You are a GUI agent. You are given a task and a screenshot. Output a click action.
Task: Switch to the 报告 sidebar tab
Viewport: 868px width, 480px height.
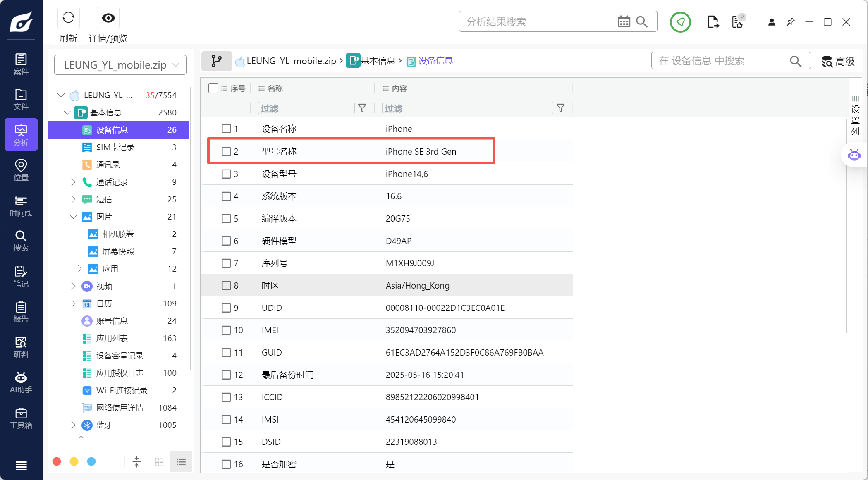(x=21, y=312)
